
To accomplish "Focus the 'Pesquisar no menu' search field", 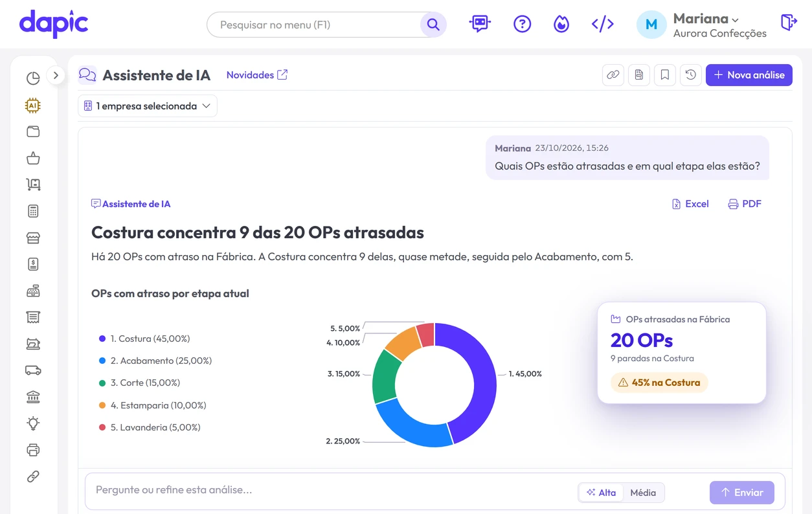I will (x=313, y=25).
